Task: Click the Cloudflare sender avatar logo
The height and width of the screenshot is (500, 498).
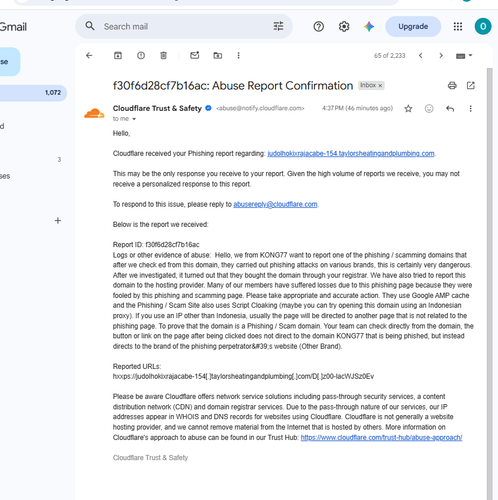Action: point(94,114)
